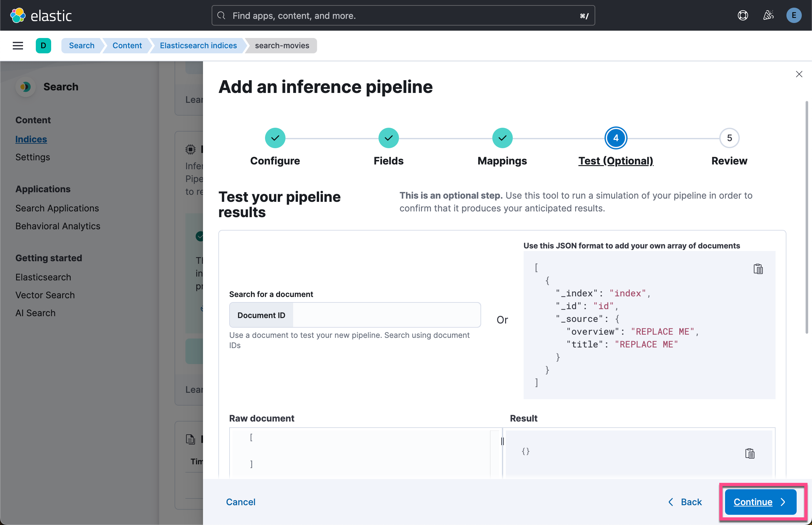Copy the JSON document template using the clipboard icon

tap(758, 269)
